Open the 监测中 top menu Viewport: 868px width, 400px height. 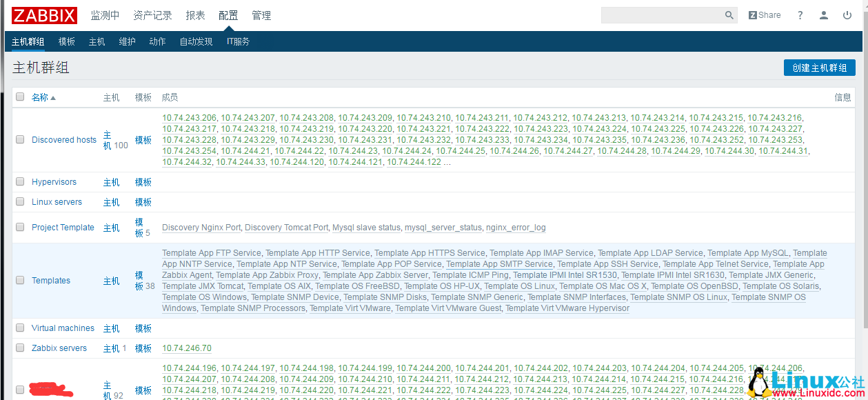(105, 15)
